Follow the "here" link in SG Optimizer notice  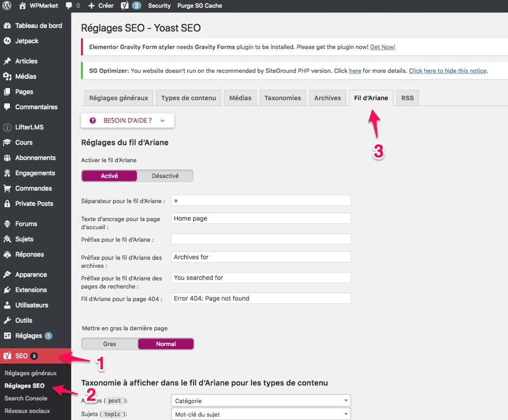[x=355, y=71]
